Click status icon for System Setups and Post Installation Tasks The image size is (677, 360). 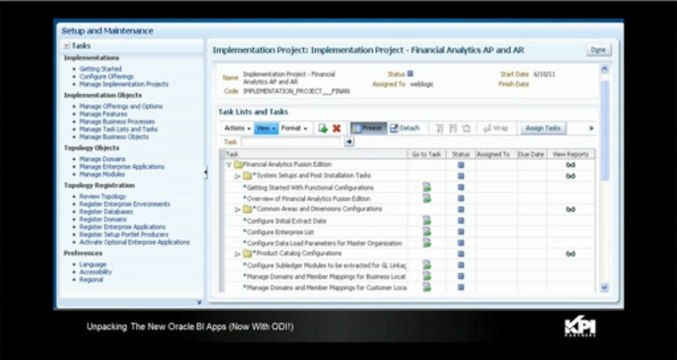click(x=461, y=176)
